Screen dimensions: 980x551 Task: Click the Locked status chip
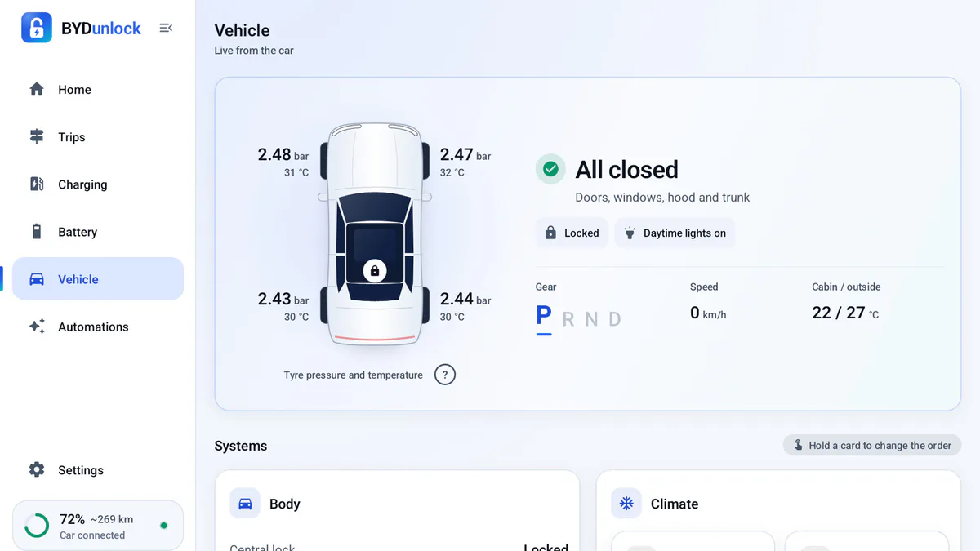(x=572, y=233)
